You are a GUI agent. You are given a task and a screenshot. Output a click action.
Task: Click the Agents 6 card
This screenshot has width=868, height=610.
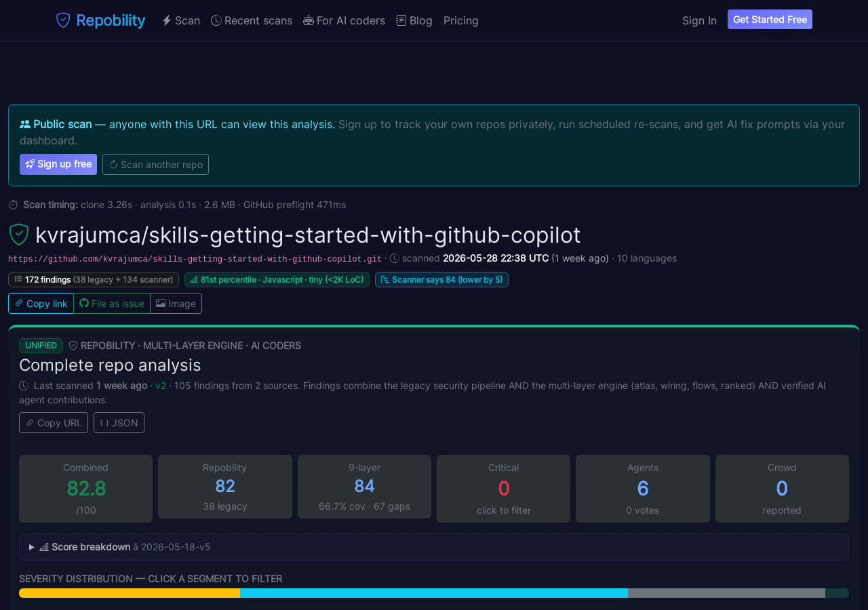[643, 489]
